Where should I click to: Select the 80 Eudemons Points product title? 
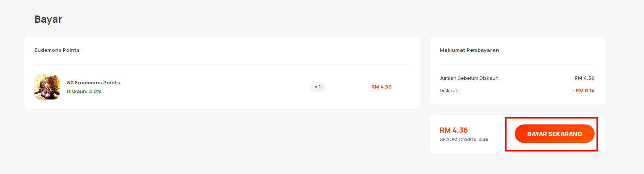click(x=94, y=82)
